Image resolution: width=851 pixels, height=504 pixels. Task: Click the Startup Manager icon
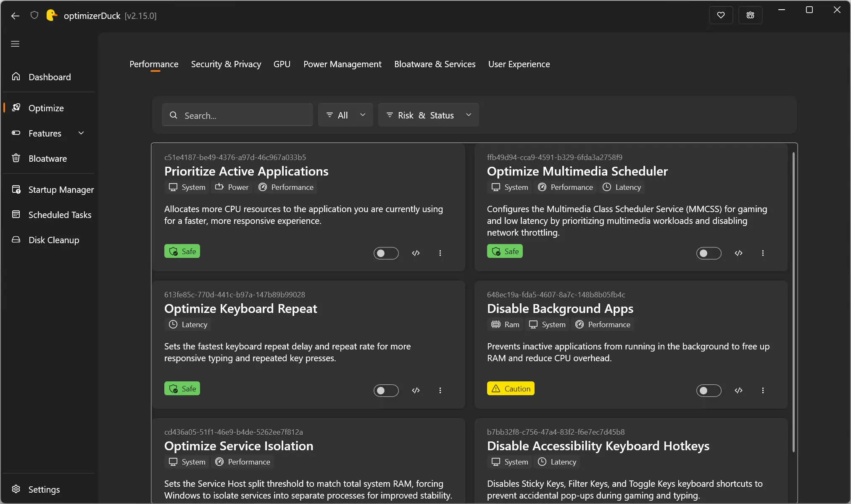point(16,189)
